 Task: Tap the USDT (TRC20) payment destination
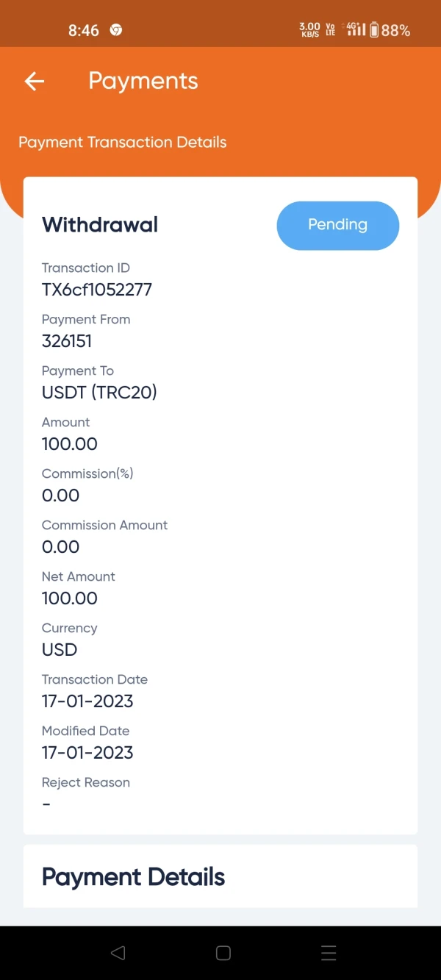pyautogui.click(x=99, y=393)
